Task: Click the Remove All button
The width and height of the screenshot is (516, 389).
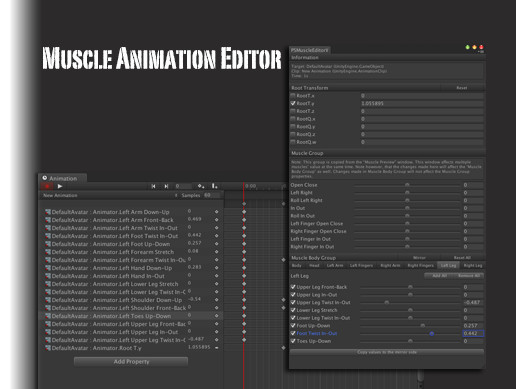Action: 469,276
